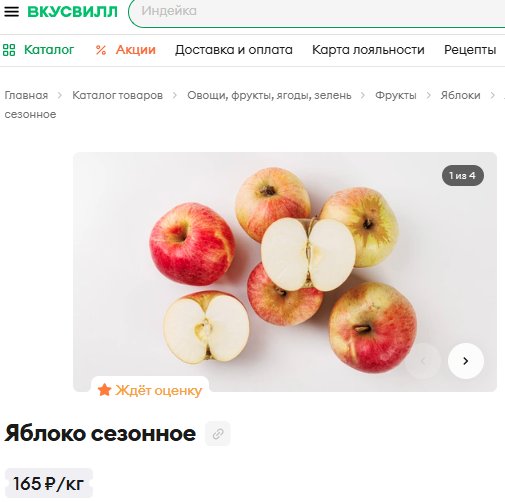Open Яблоки breadcrumb link
505x502 pixels.
460,95
